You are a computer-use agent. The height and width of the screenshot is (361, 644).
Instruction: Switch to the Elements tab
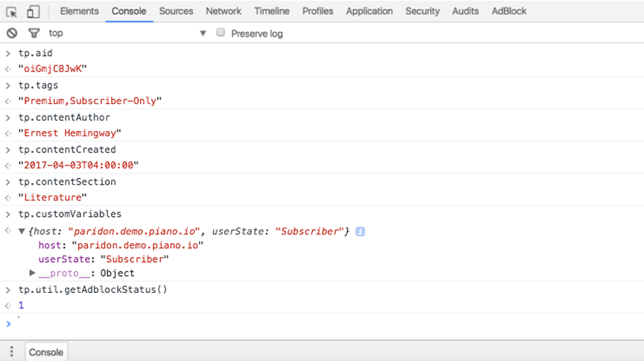[79, 11]
